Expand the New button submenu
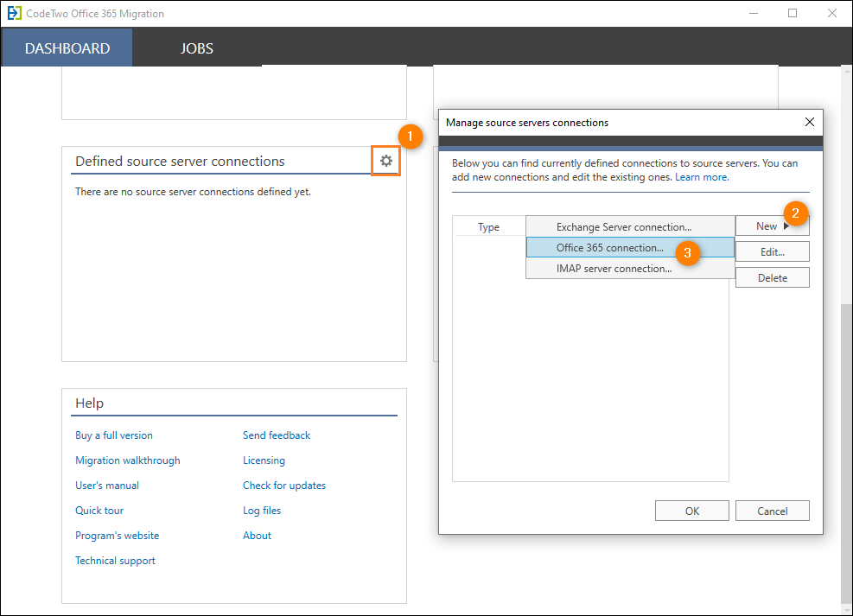Image resolution: width=853 pixels, height=616 pixels. point(772,225)
